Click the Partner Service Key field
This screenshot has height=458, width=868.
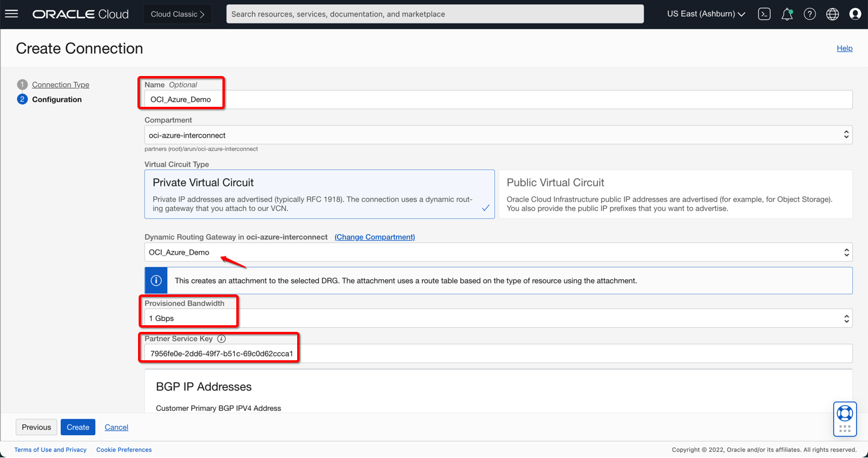coord(498,354)
